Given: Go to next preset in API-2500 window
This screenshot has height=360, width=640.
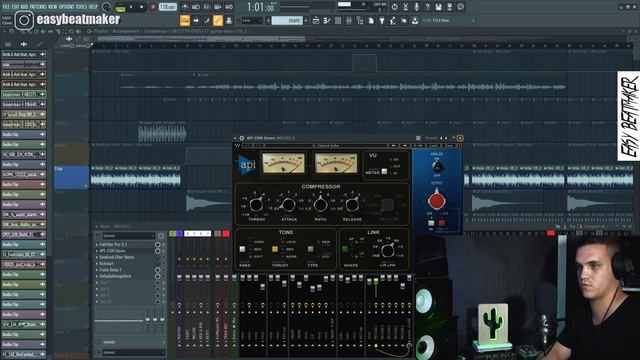Looking at the screenshot, I should coord(446,138).
